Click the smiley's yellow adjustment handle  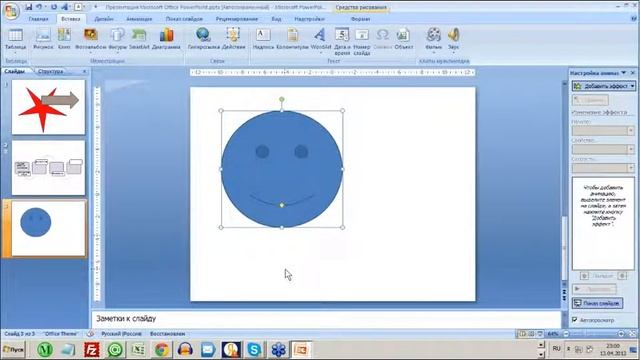click(282, 205)
